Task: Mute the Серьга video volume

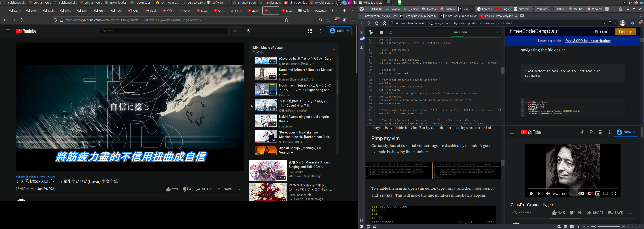Action: pyautogui.click(x=547, y=193)
